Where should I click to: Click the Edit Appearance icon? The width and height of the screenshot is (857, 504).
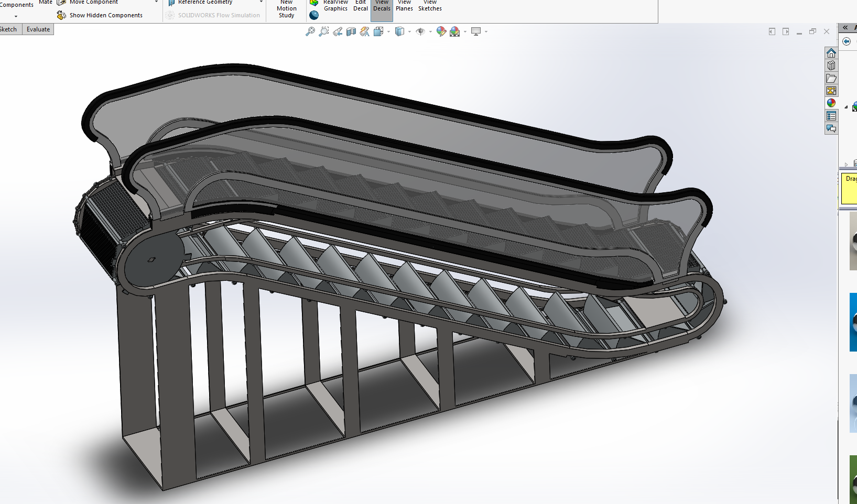[x=441, y=31]
